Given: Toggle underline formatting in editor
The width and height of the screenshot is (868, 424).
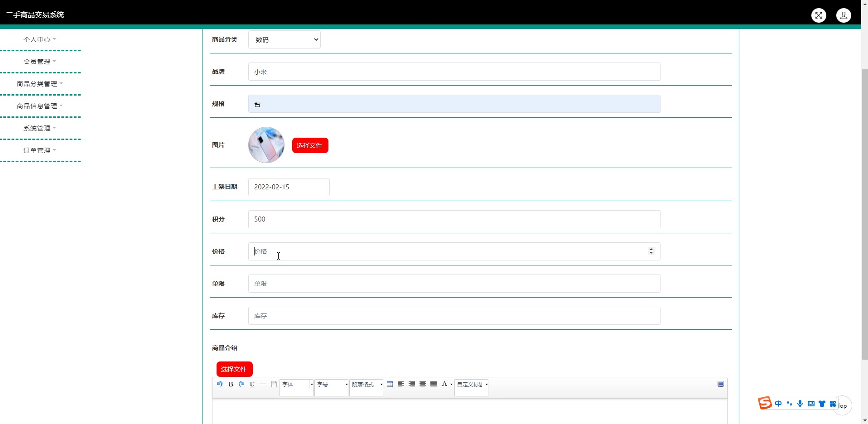Looking at the screenshot, I should tap(252, 384).
